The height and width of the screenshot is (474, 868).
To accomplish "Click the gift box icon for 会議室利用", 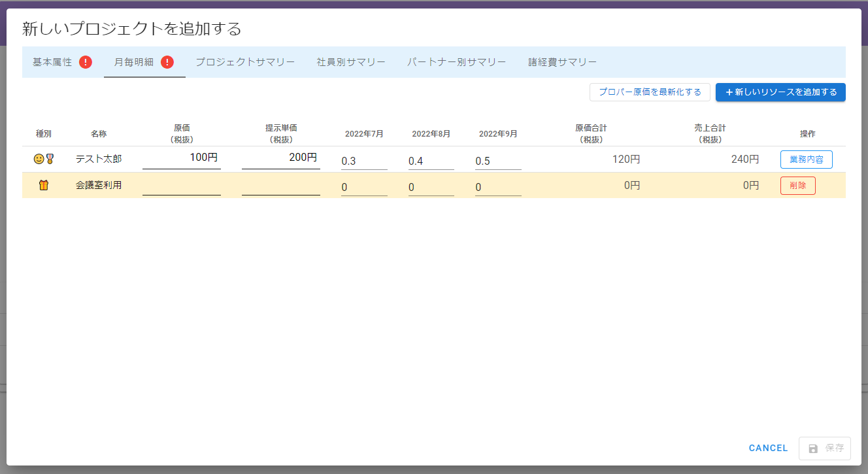I will point(44,186).
